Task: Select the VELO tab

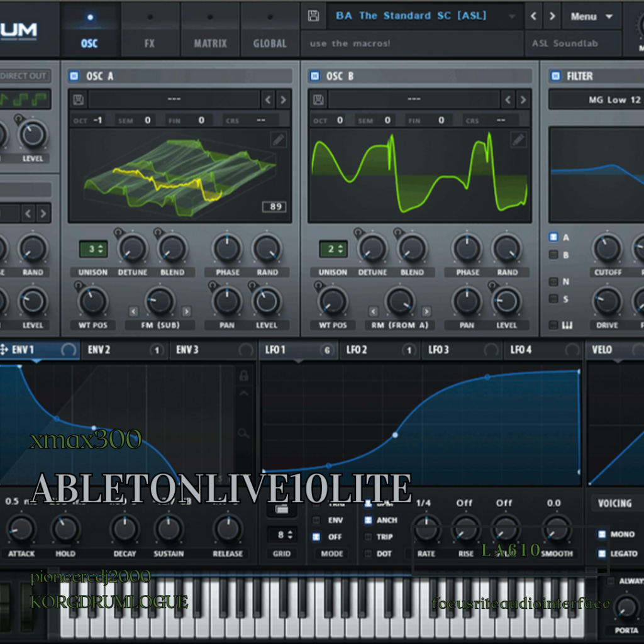Action: click(615, 350)
